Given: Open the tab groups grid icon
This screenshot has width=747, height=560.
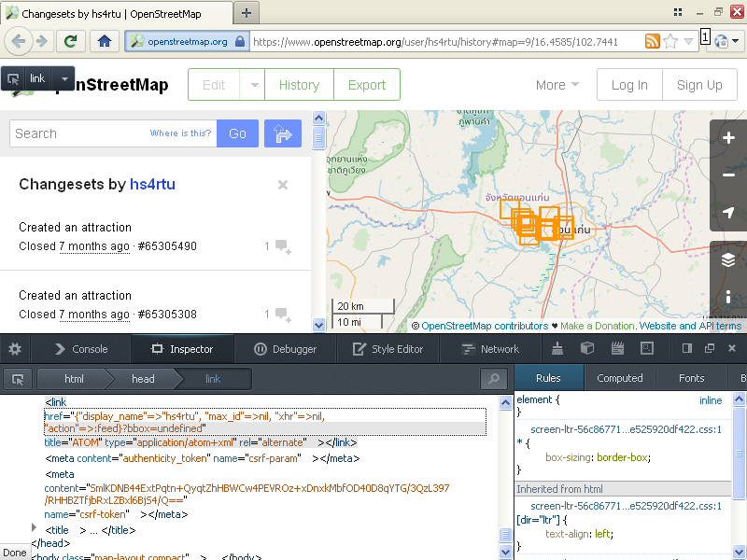Looking at the screenshot, I should (678, 12).
